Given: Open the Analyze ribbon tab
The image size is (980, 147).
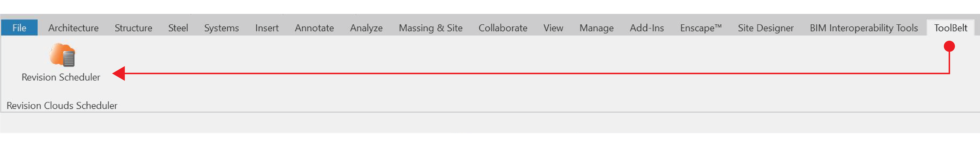Looking at the screenshot, I should click(x=365, y=28).
